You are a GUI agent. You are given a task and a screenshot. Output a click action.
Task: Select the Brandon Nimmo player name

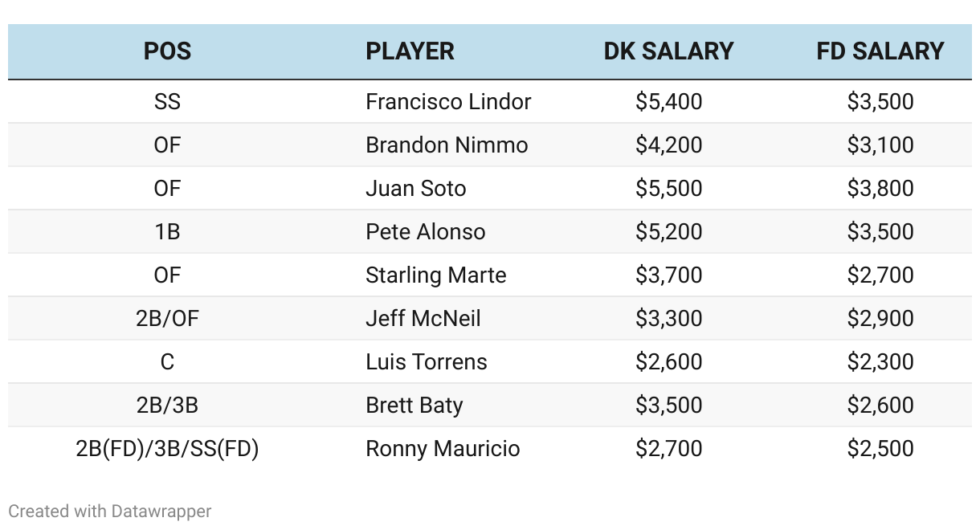click(x=447, y=145)
